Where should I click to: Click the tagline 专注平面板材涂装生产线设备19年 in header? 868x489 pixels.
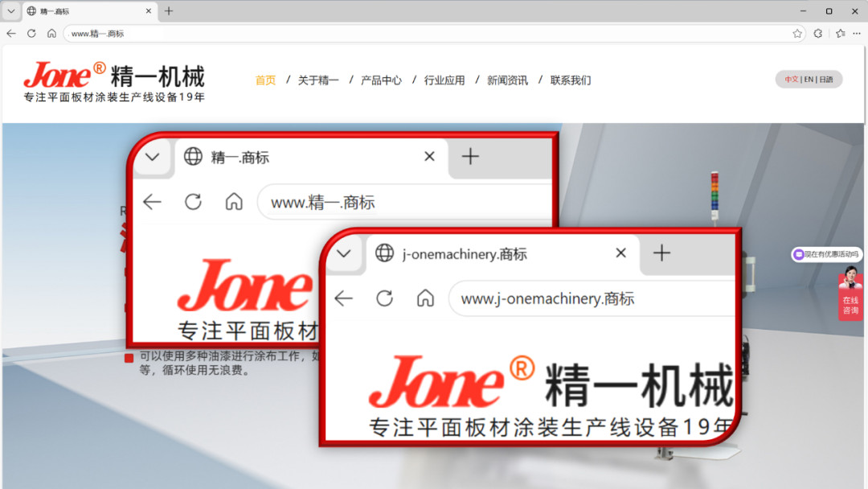(114, 97)
